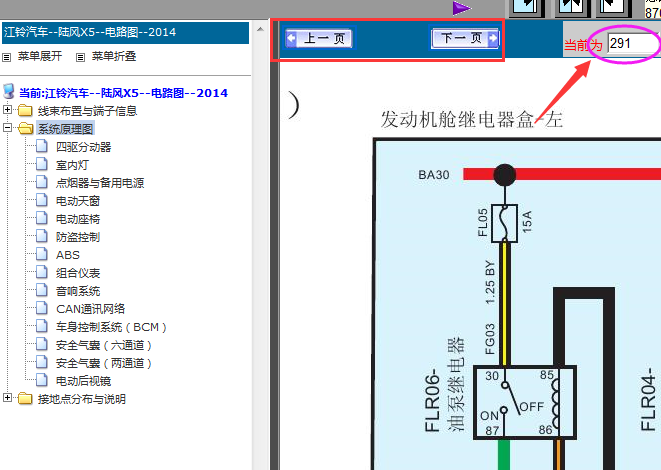This screenshot has height=470, width=661.
Task: Click the computer icon beside 当前 root
Action: [8, 91]
